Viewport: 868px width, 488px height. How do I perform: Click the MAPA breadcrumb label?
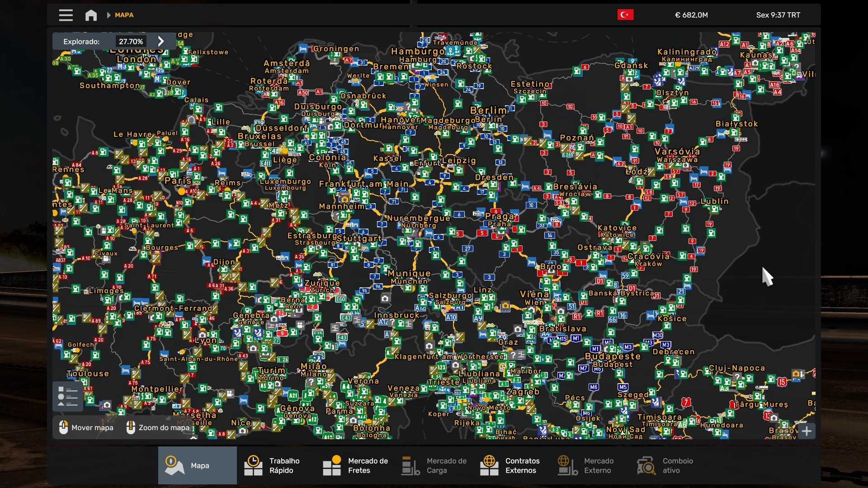coord(124,15)
